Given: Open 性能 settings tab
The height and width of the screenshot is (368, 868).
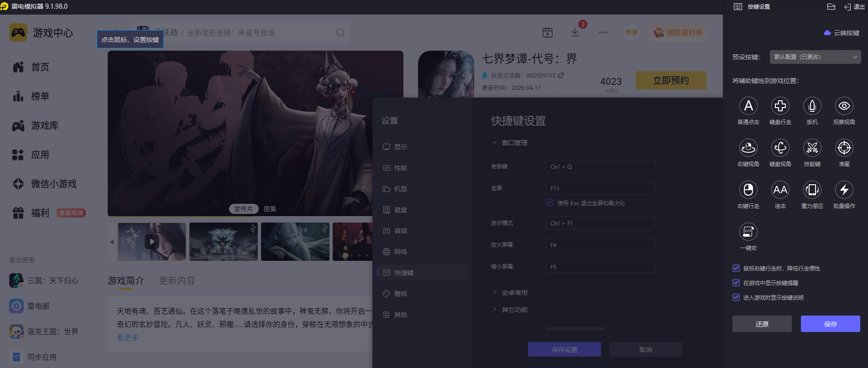Looking at the screenshot, I should [x=423, y=168].
